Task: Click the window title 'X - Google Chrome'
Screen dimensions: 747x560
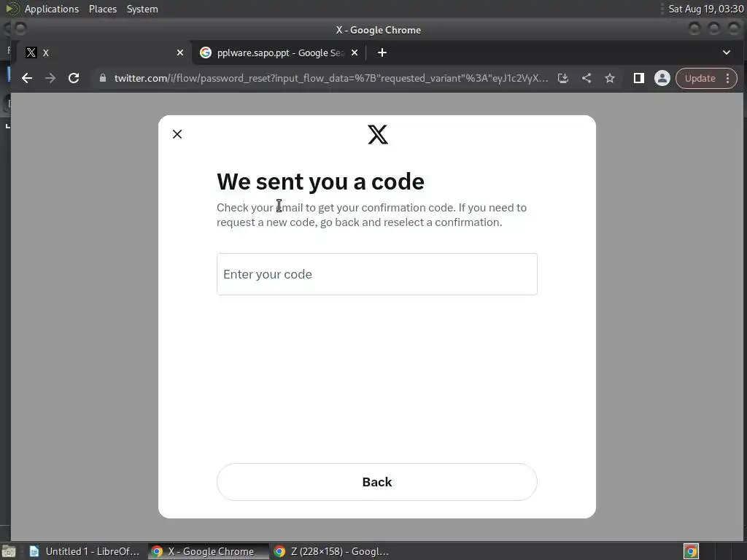Action: (x=379, y=30)
